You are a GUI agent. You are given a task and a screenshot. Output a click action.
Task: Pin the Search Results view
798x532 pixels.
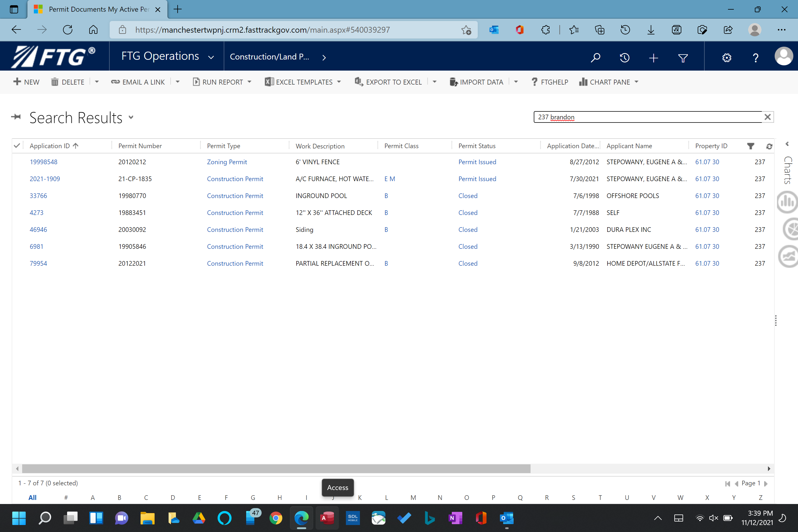(x=16, y=117)
